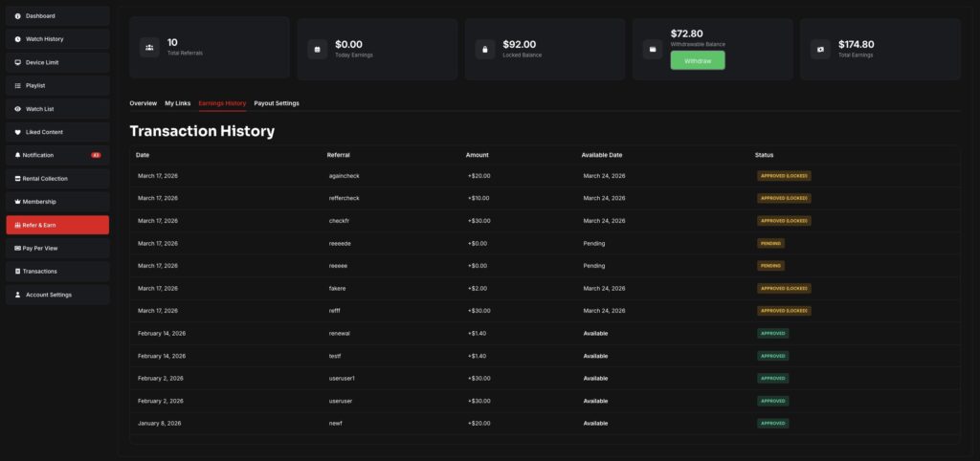Go to Device Limit page

(x=57, y=62)
